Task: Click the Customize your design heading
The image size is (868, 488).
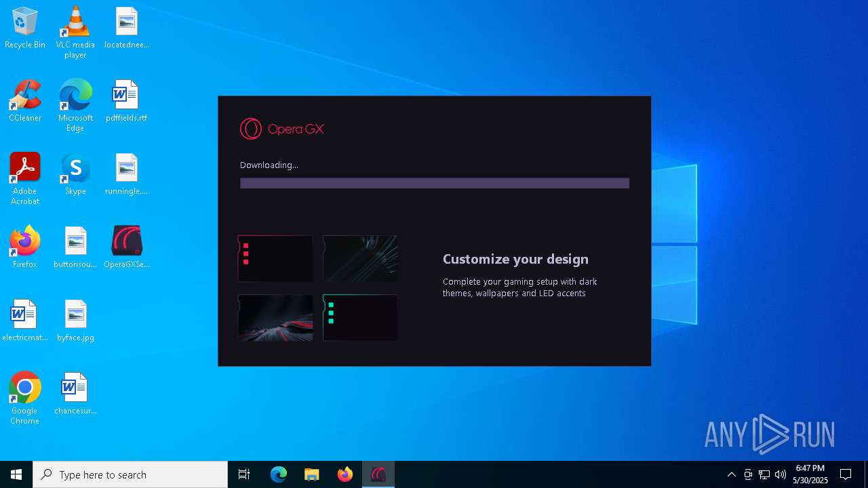Action: pyautogui.click(x=515, y=259)
